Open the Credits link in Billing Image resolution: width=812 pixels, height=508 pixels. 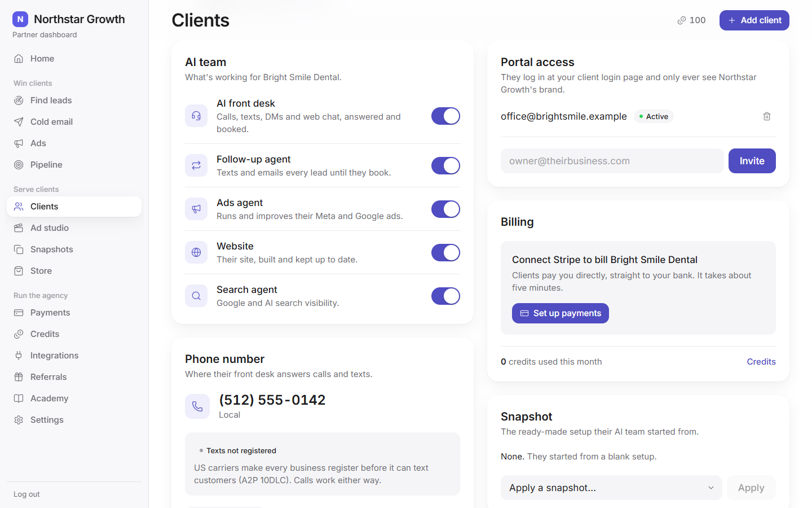pos(761,362)
